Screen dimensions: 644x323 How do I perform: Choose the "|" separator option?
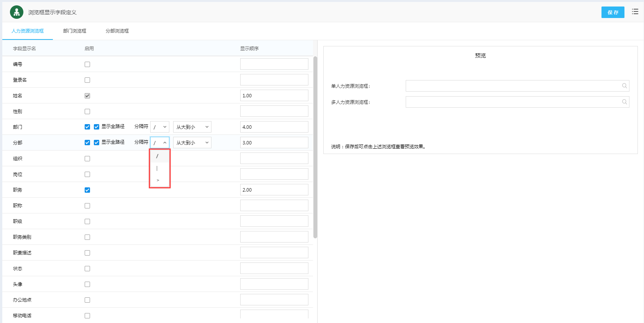coord(157,169)
